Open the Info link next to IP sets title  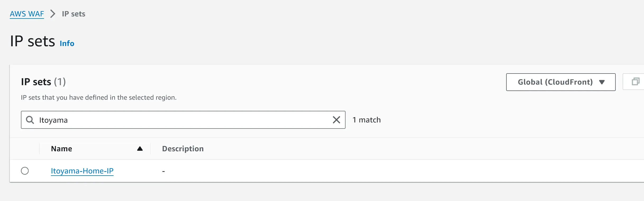click(x=67, y=43)
